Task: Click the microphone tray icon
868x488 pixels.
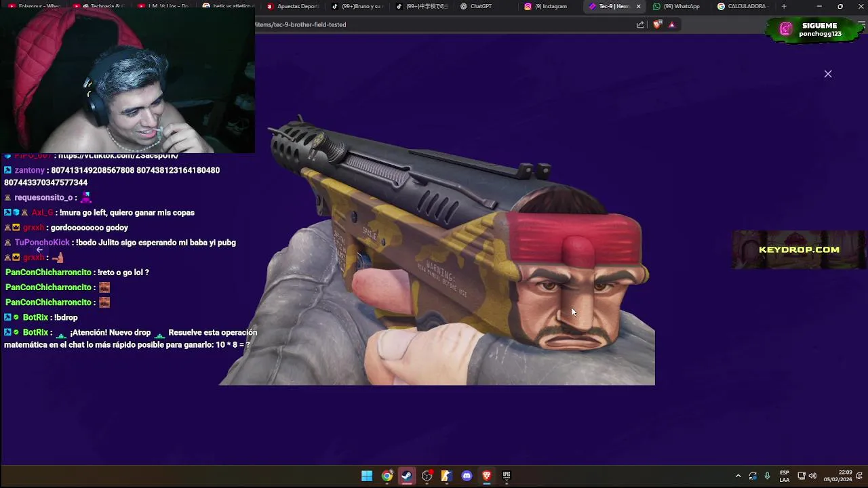Action: tap(768, 476)
